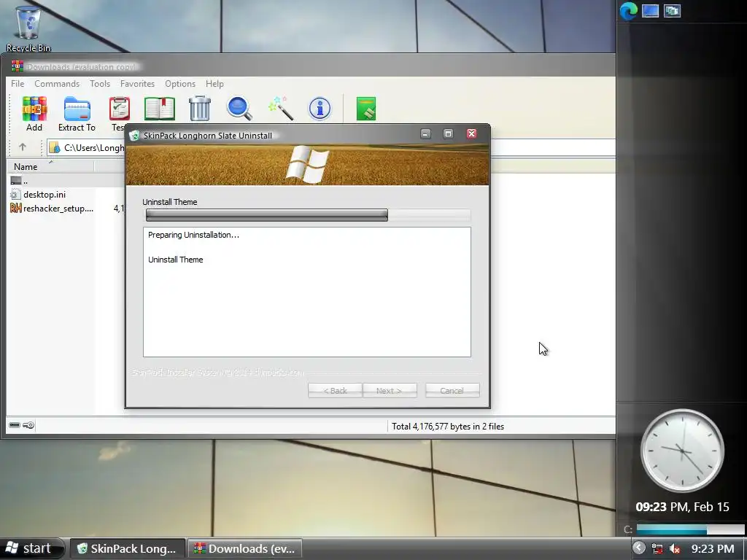Sort by the Name column header
The height and width of the screenshot is (560, 747).
click(x=50, y=167)
